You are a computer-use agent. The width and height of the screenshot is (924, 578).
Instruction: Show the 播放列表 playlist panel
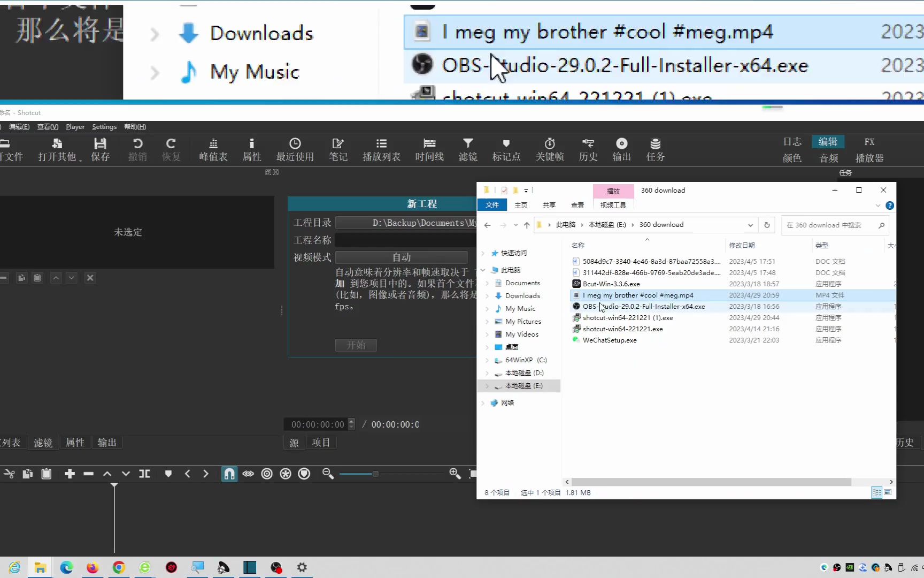pos(381,149)
